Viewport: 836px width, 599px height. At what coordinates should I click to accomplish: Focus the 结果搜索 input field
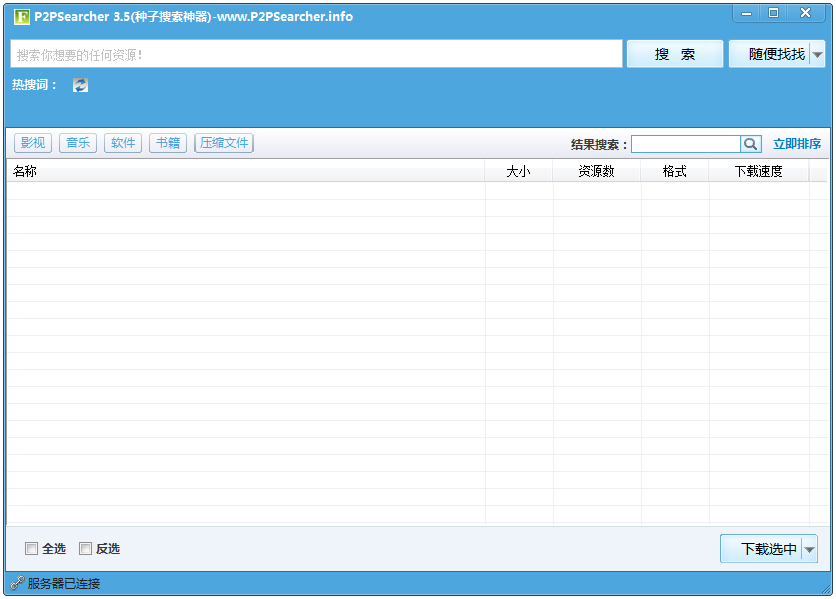(x=686, y=144)
